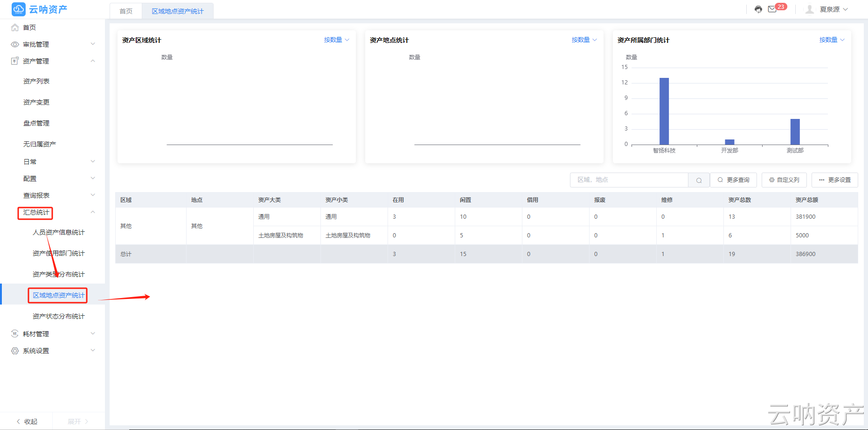Image resolution: width=868 pixels, height=430 pixels.
Task: Click the home icon beside 首页 in sidebar
Action: tap(15, 28)
